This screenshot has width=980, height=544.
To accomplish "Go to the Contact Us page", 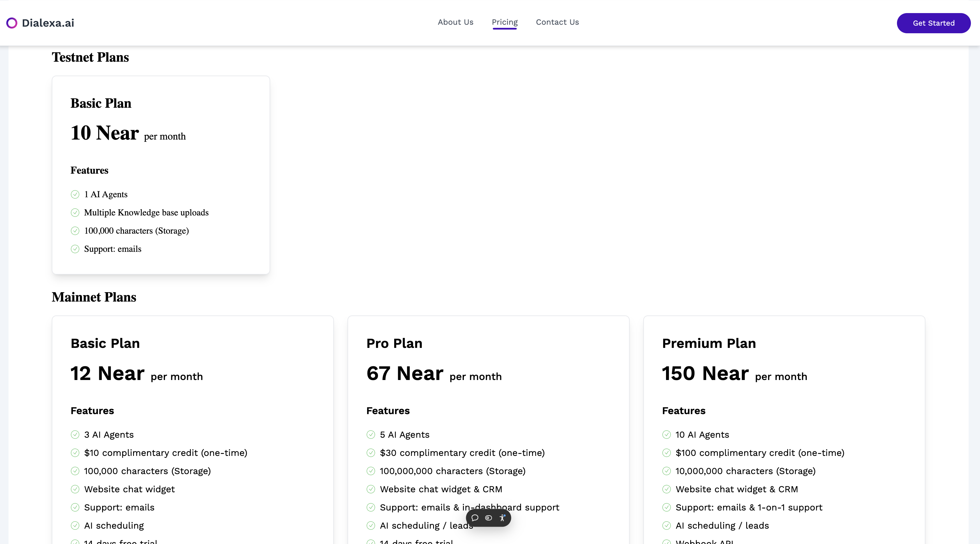I will pos(557,22).
